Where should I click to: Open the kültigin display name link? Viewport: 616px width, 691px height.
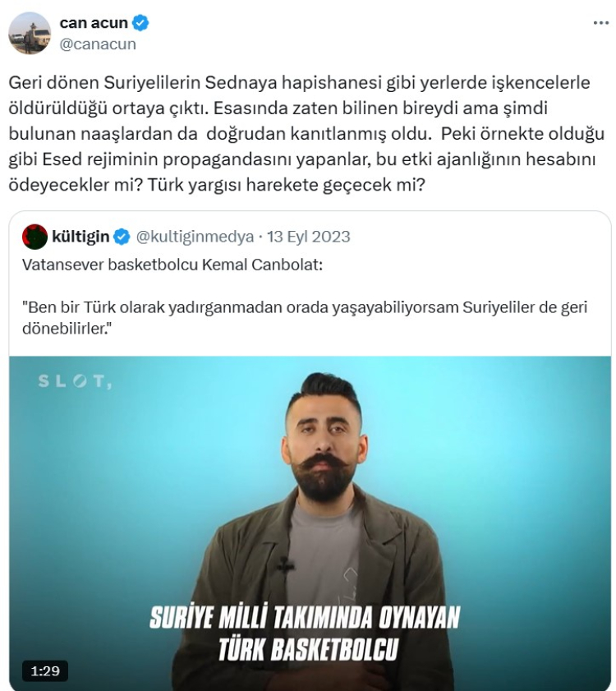pyautogui.click(x=80, y=237)
